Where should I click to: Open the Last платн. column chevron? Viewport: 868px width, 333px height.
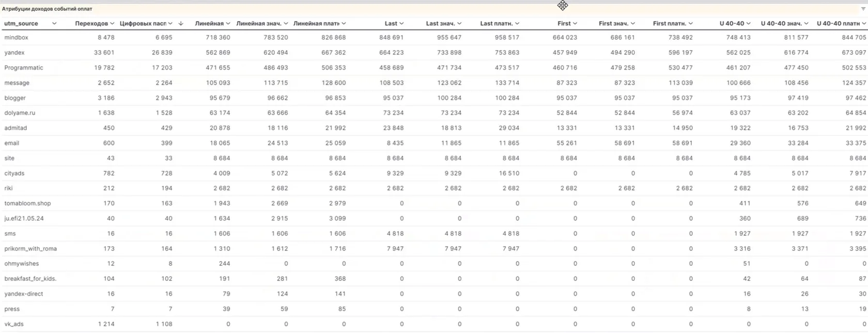click(517, 23)
